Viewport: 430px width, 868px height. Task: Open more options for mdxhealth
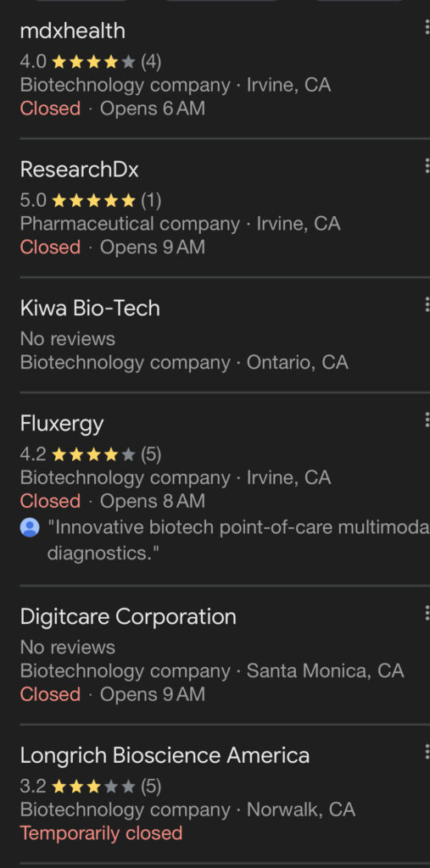pos(427,27)
